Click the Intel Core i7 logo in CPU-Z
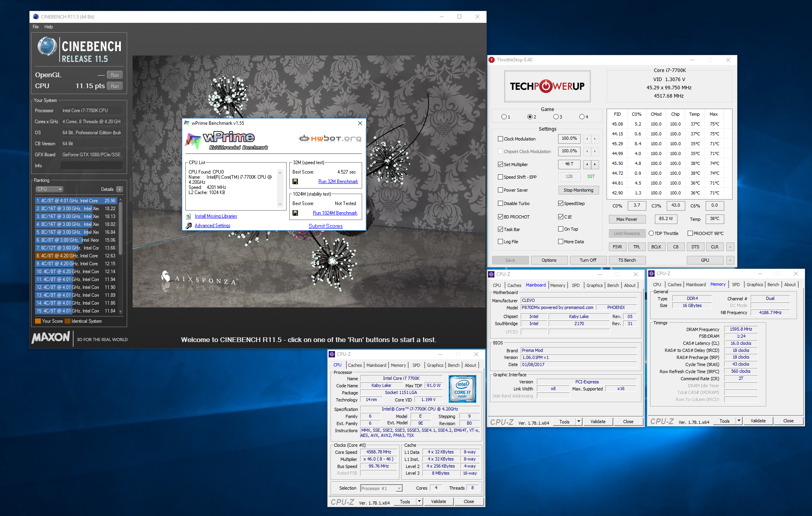The height and width of the screenshot is (516, 812). [x=462, y=388]
